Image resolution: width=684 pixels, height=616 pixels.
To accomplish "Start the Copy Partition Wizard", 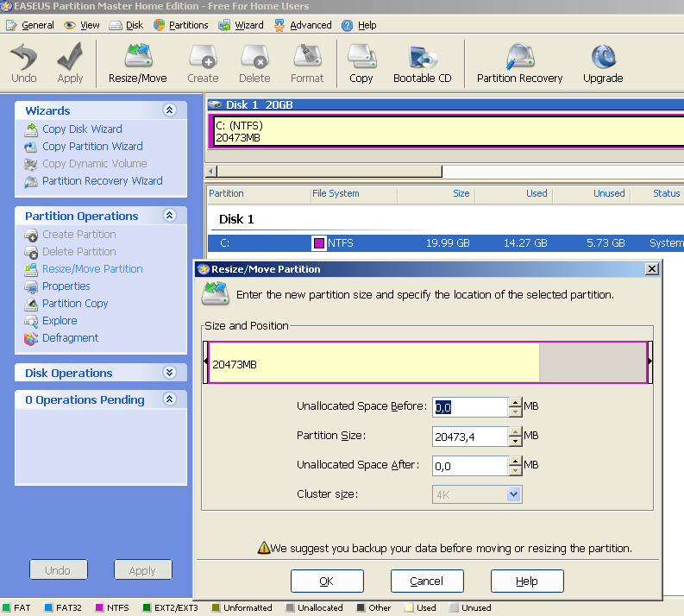I will coord(92,147).
